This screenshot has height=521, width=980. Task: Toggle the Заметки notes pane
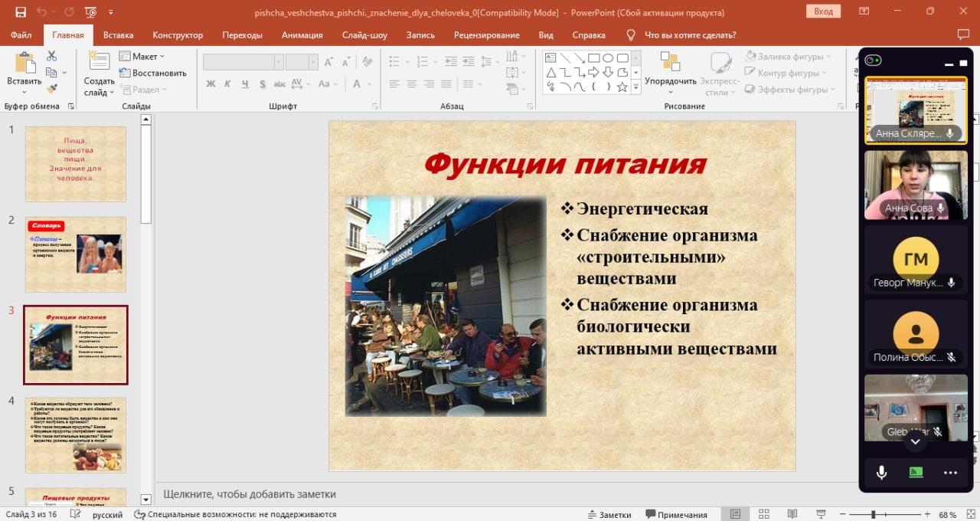click(x=609, y=515)
